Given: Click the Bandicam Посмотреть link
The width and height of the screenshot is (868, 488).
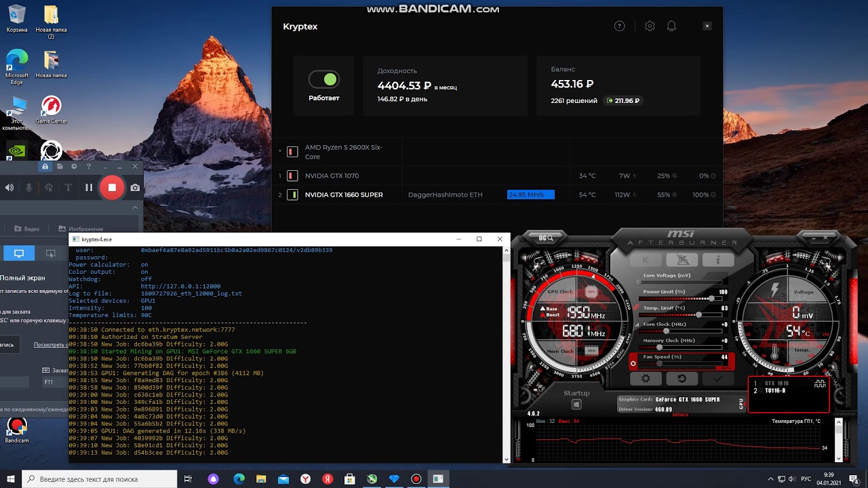Looking at the screenshot, I should pos(51,344).
